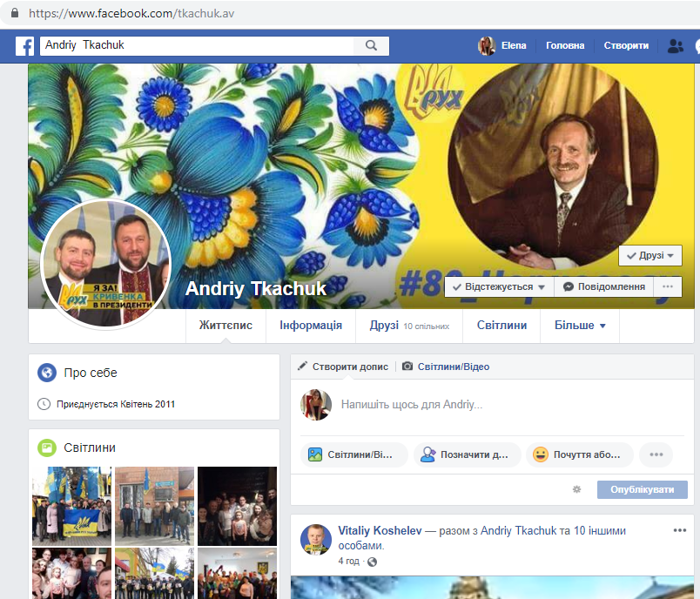Screen dimensions: 700x599
Task: Click the site lock icon in address bar
Action: tap(14, 13)
